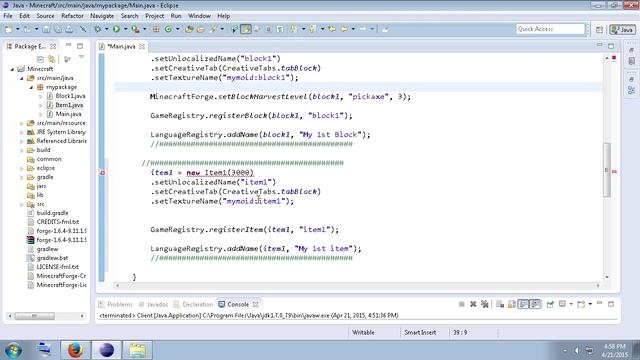Collapse All in Package Explorer toolbar
This screenshot has width=640, height=360.
[40, 59]
